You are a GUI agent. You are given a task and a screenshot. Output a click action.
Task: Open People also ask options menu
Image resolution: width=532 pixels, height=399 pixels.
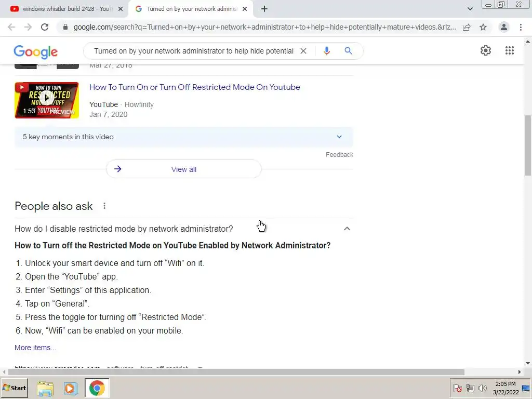coord(104,206)
